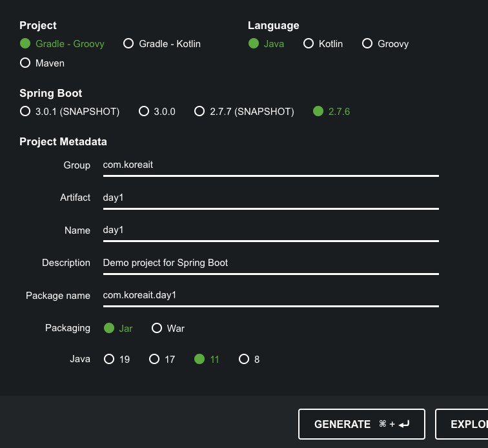Image resolution: width=488 pixels, height=448 pixels.
Task: Select Spring Boot version 3.0.0
Action: tap(157, 112)
